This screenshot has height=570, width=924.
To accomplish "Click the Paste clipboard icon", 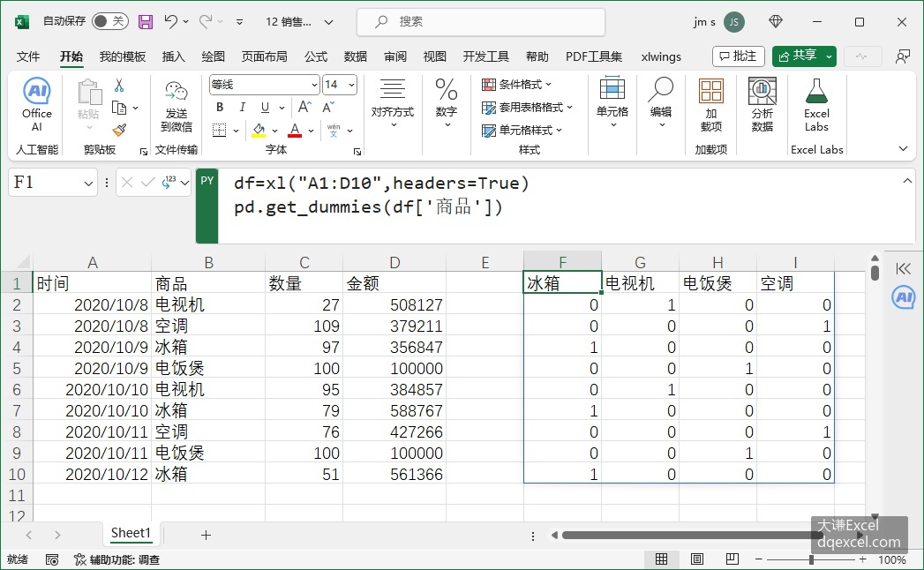I will tap(89, 93).
